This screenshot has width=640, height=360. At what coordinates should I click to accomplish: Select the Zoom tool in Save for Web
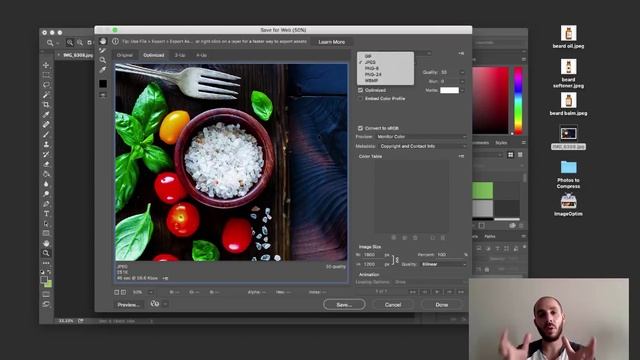(103, 60)
